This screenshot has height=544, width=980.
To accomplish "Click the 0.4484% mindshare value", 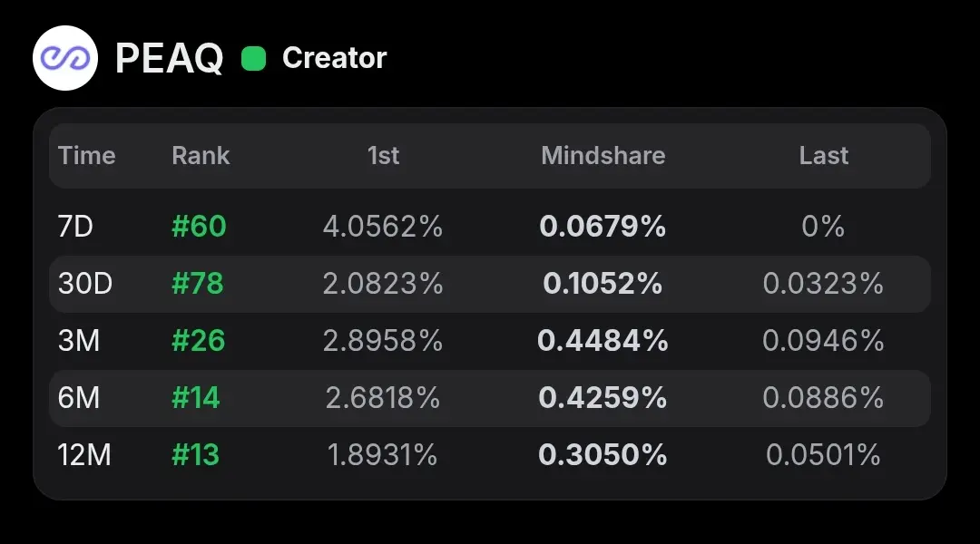I will (x=603, y=341).
